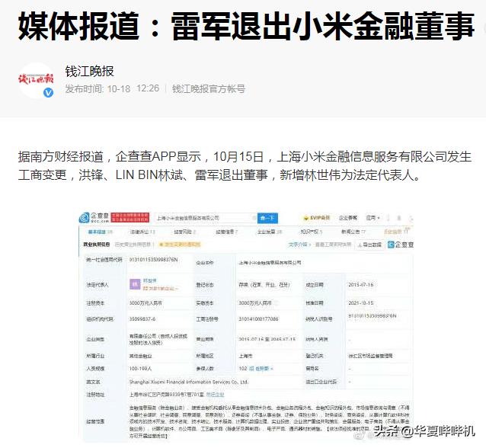The height and width of the screenshot is (448, 486).
Task: Open the 企业套餐 link
Action: (x=348, y=218)
